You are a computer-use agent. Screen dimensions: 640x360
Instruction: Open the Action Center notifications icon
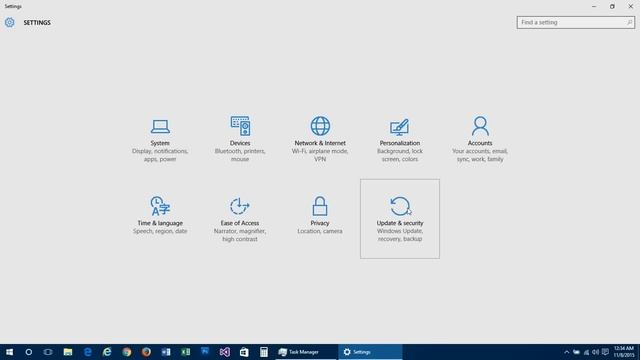tap(605, 352)
